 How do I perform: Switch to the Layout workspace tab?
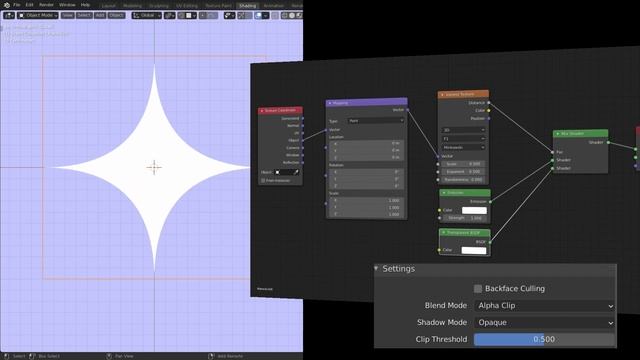pyautogui.click(x=109, y=6)
